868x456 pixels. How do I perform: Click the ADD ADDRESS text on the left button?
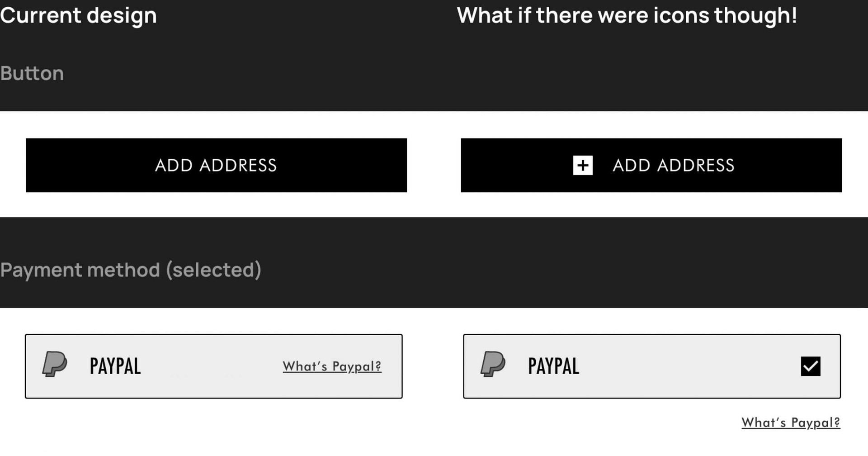coord(217,166)
